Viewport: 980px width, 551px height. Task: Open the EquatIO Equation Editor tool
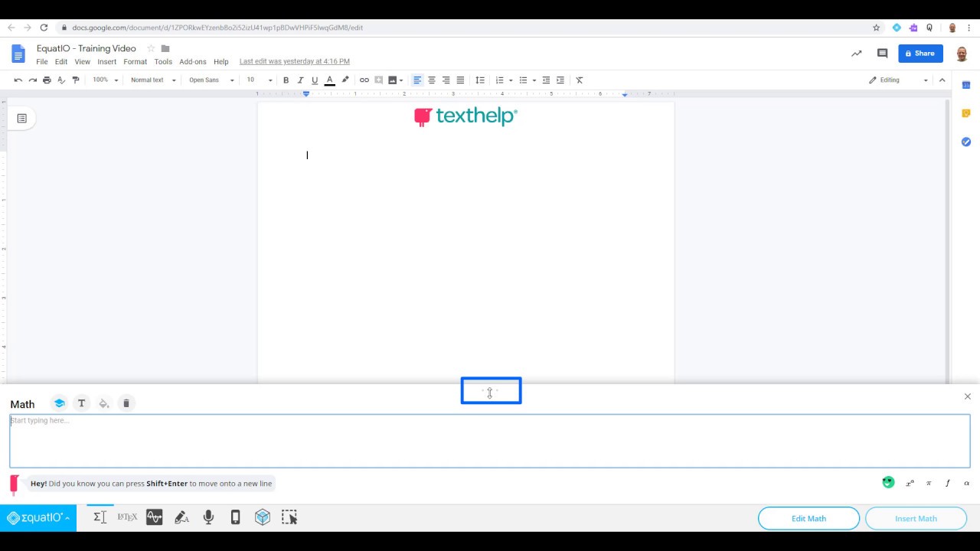(100, 517)
